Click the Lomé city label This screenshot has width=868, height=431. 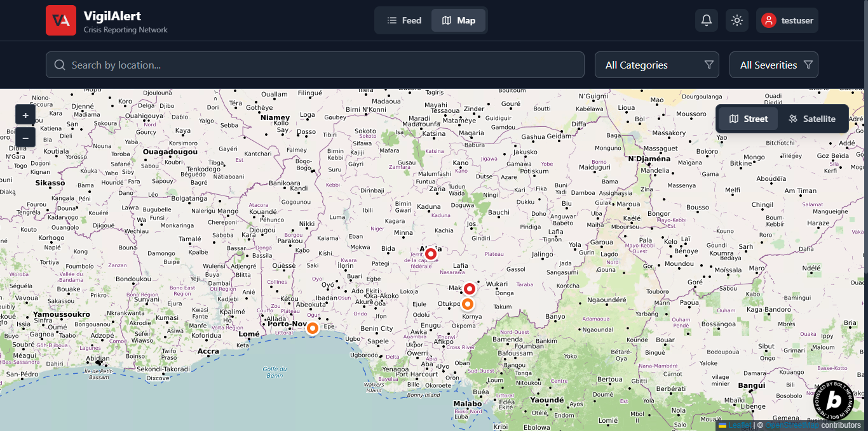tap(249, 334)
